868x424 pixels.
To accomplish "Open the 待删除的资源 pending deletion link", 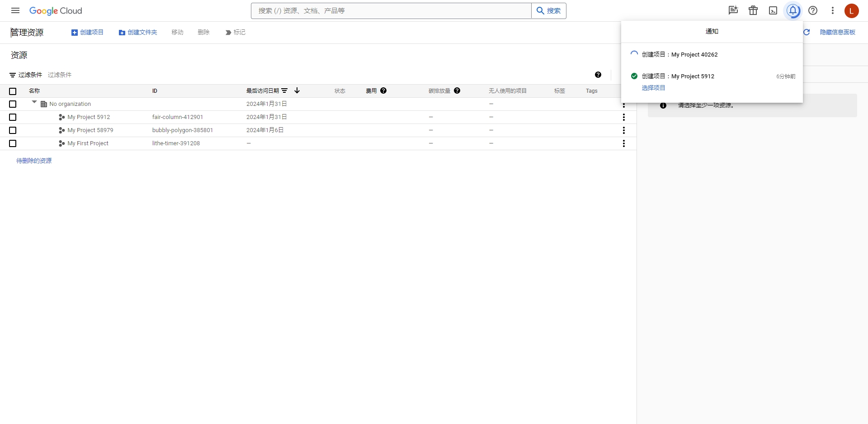I will pyautogui.click(x=34, y=161).
